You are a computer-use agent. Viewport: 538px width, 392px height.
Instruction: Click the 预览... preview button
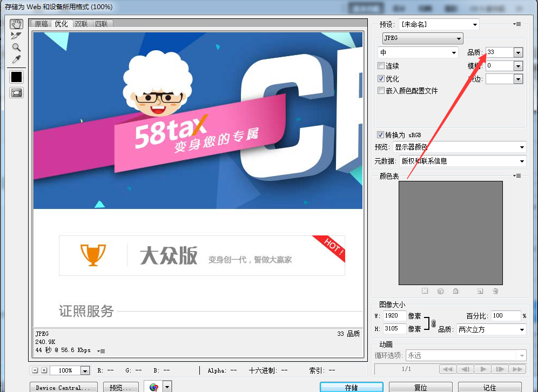121,387
